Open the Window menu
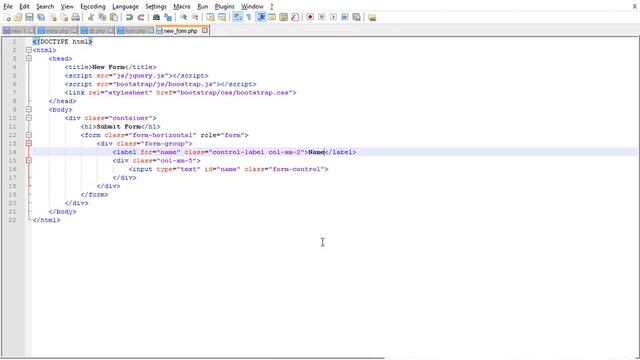This screenshot has width=640, height=360. [252, 7]
